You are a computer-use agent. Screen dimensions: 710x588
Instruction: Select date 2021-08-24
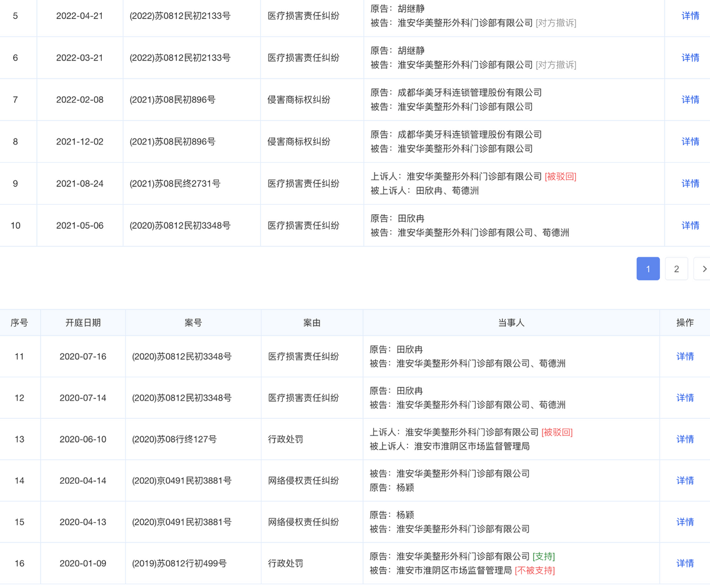80,183
